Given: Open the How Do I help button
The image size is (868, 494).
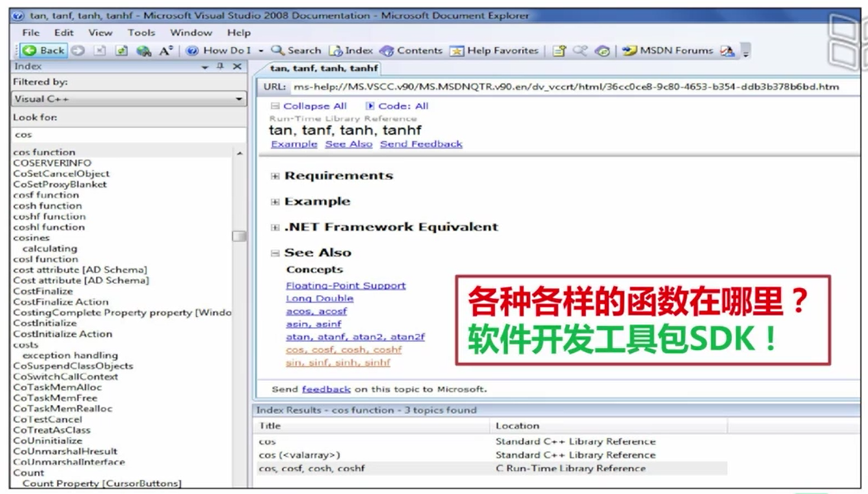Looking at the screenshot, I should click(218, 51).
